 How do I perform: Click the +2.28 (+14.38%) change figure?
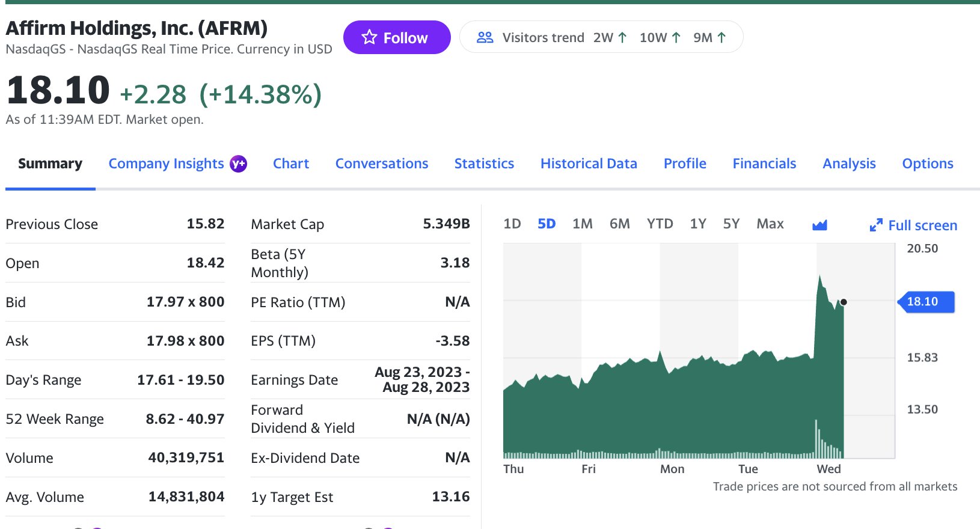point(221,94)
